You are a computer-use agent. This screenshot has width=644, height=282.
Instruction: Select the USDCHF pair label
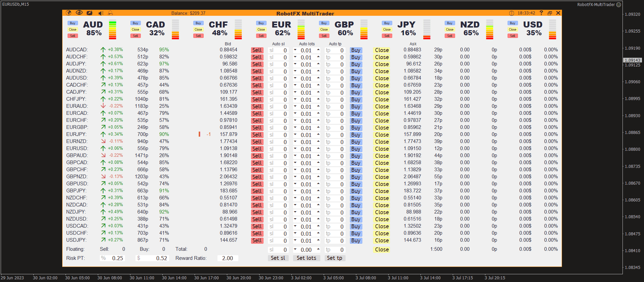pyautogui.click(x=77, y=233)
